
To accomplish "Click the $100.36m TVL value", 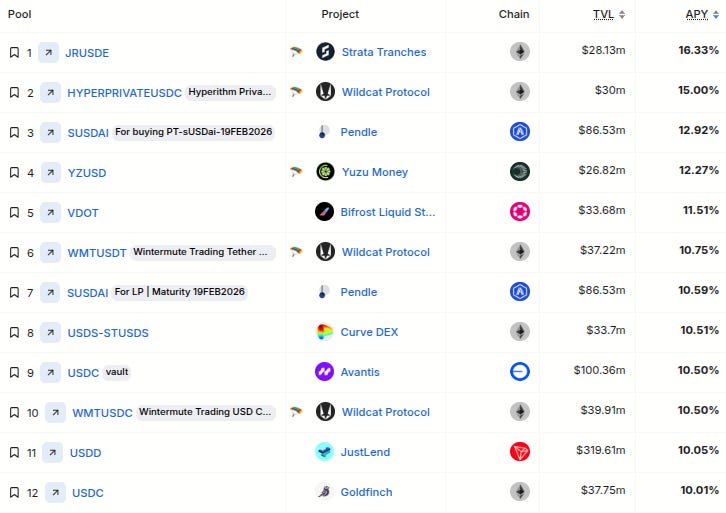I will [x=599, y=370].
